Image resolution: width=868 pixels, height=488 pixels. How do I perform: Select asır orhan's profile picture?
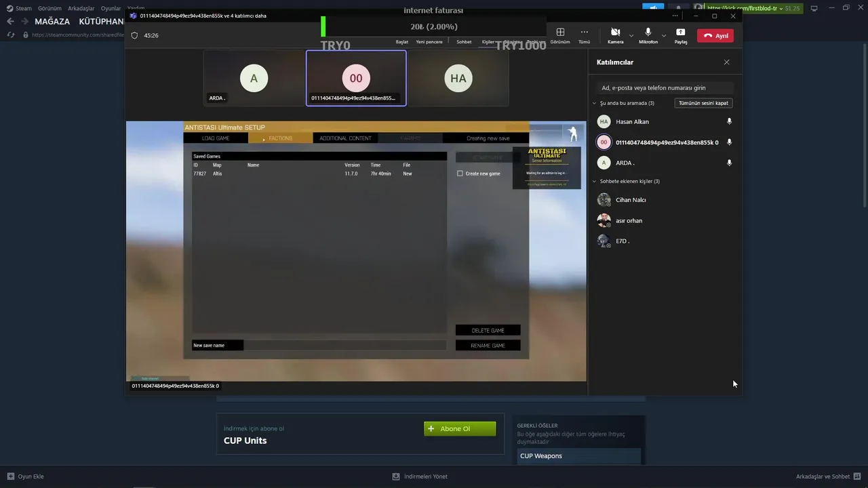tap(604, 220)
